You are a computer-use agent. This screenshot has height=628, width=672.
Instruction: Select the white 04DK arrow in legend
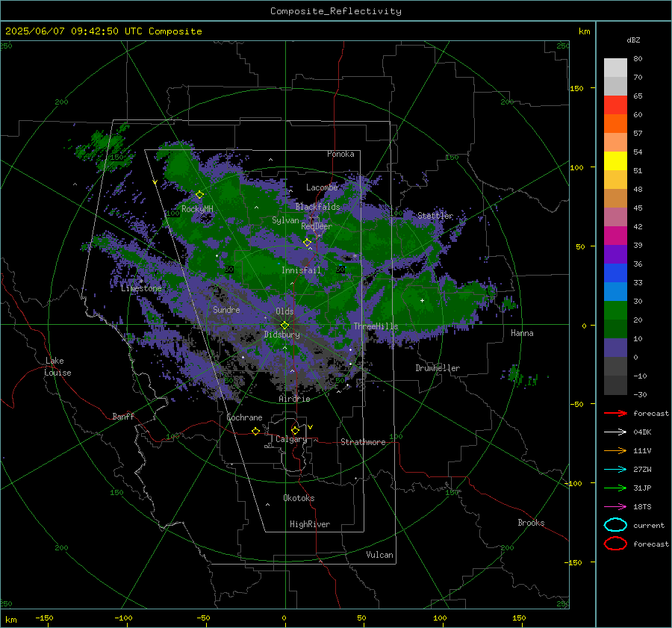tap(615, 432)
